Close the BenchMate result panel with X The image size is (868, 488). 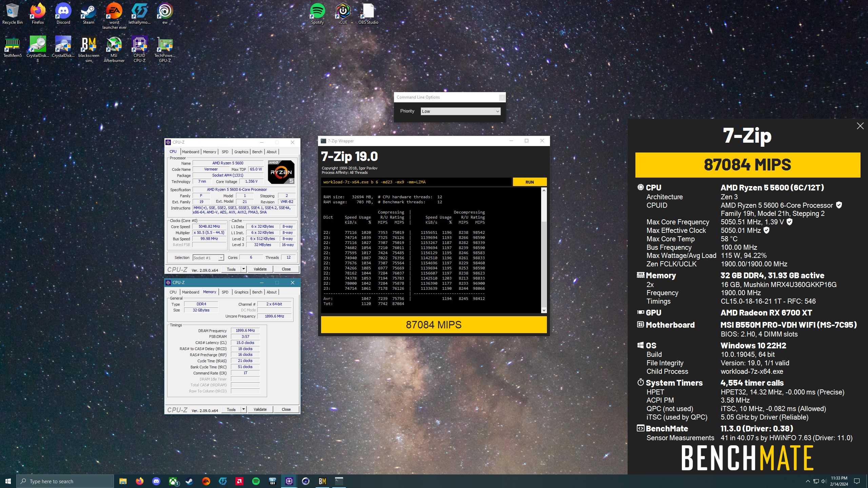tap(860, 126)
